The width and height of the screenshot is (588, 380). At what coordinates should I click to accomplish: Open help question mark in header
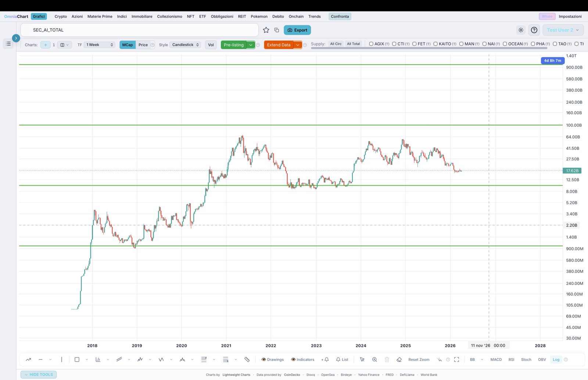point(534,30)
